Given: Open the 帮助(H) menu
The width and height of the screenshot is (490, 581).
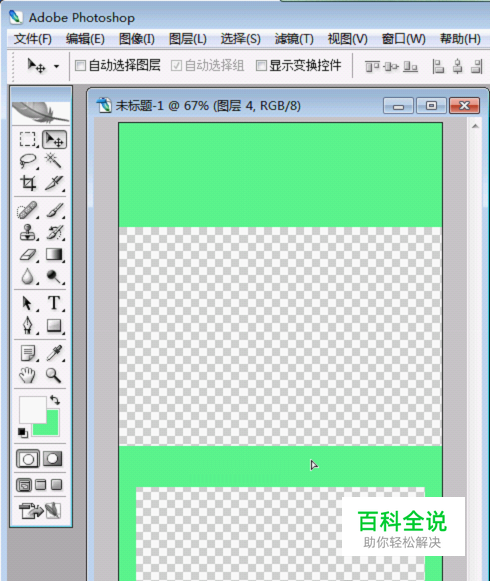Looking at the screenshot, I should pos(460,39).
